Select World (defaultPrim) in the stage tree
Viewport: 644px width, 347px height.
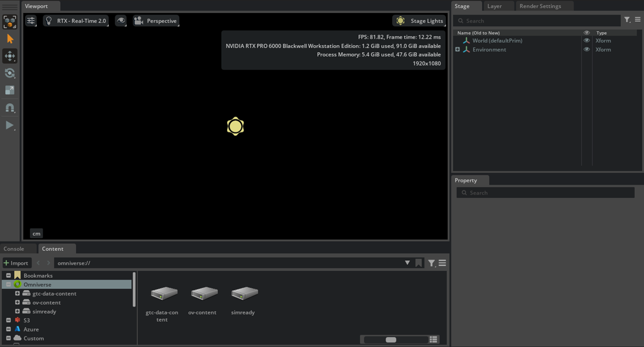tap(498, 40)
